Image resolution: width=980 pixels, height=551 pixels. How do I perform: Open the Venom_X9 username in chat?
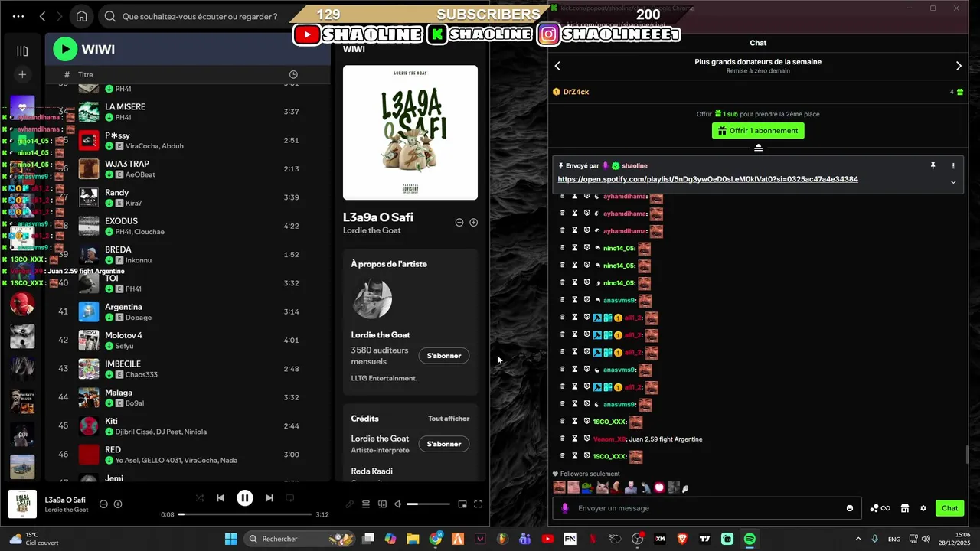tap(609, 439)
